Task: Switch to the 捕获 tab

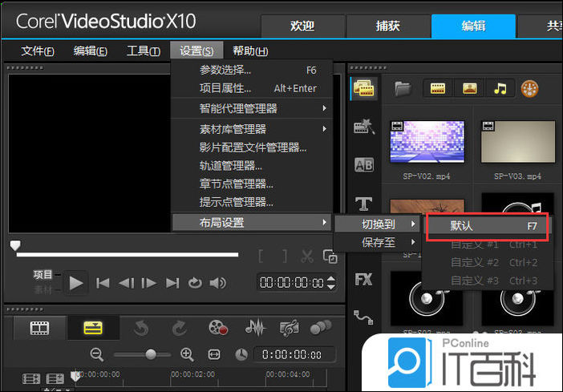Action: [x=387, y=26]
